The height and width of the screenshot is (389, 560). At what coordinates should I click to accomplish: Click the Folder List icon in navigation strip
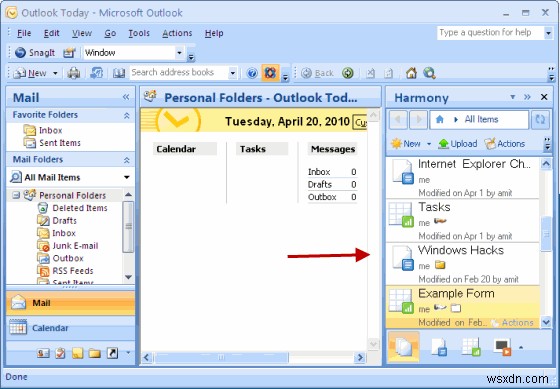[95, 354]
